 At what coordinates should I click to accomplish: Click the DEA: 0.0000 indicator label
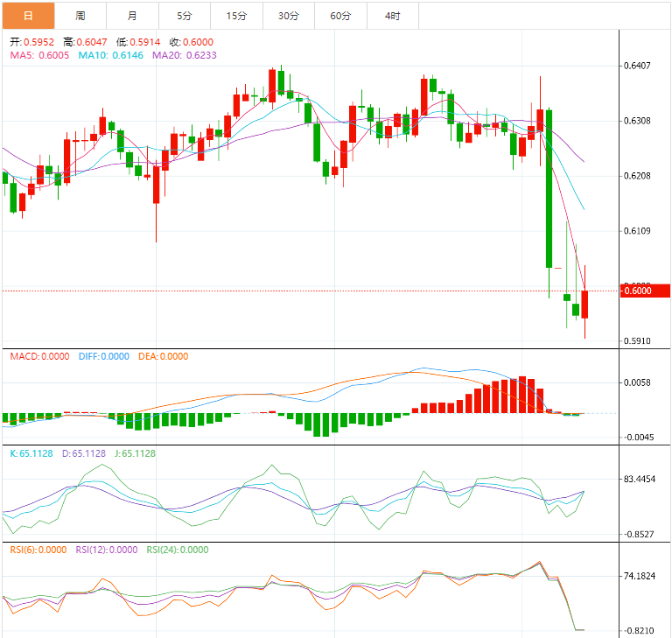[164, 357]
